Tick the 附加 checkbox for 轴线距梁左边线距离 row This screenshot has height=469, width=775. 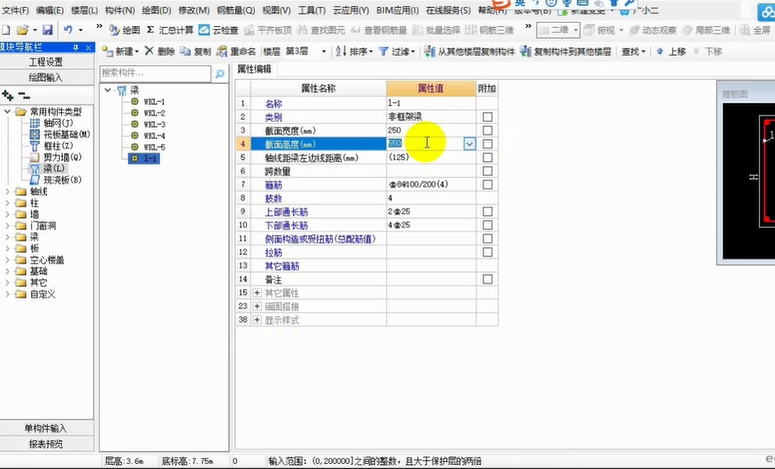(x=487, y=158)
